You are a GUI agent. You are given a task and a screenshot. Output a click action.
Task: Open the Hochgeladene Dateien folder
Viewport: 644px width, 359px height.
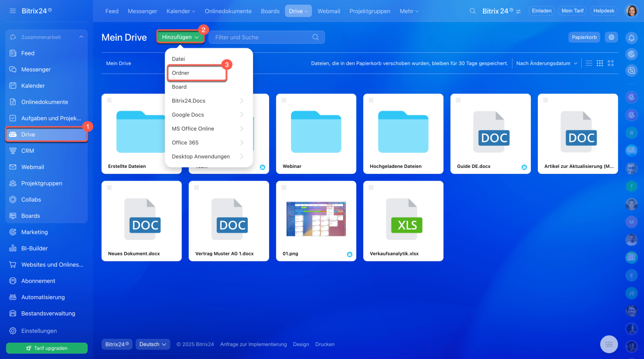coord(403,134)
